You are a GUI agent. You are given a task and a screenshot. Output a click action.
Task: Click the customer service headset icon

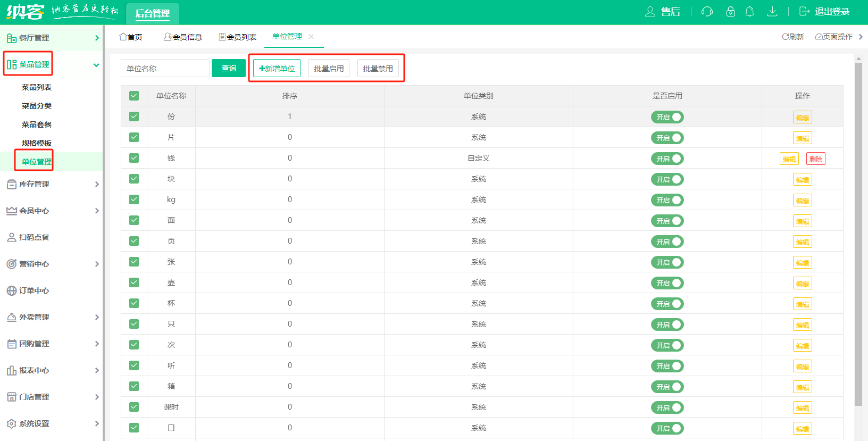[707, 12]
